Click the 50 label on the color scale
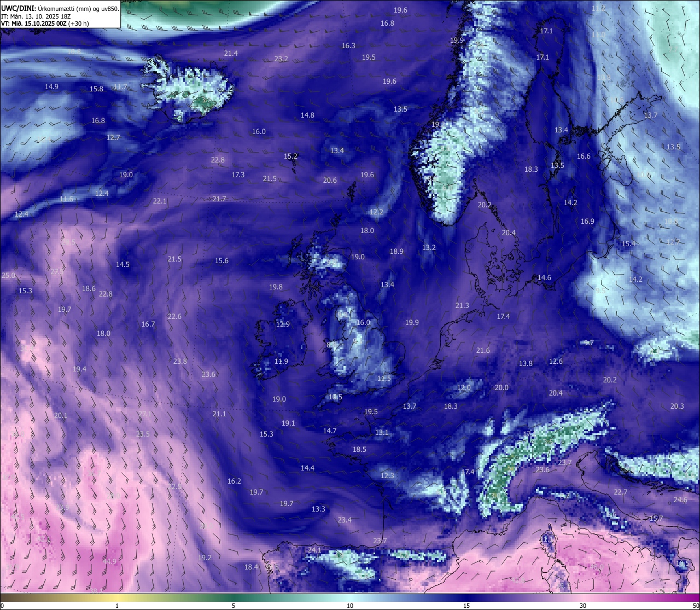The height and width of the screenshot is (610, 700). (696, 606)
